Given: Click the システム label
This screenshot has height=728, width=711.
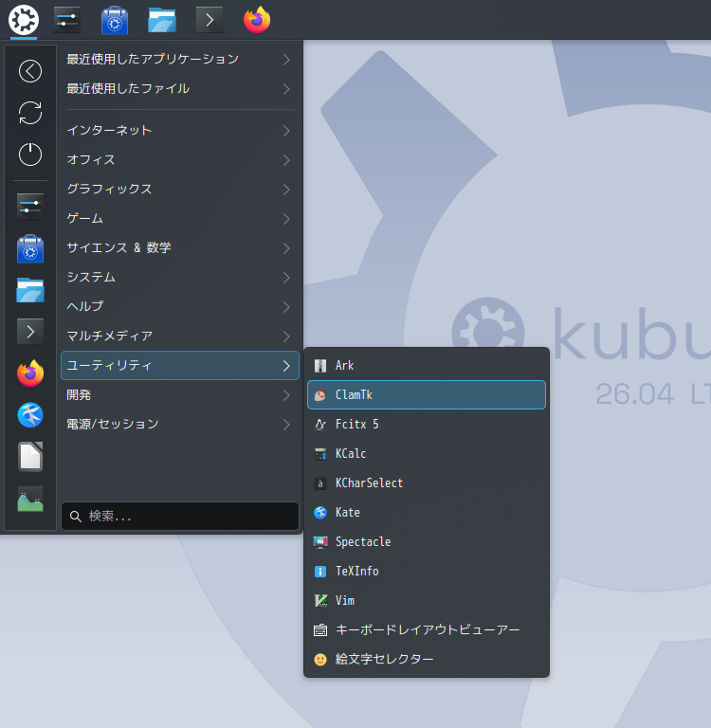Looking at the screenshot, I should point(91,277).
